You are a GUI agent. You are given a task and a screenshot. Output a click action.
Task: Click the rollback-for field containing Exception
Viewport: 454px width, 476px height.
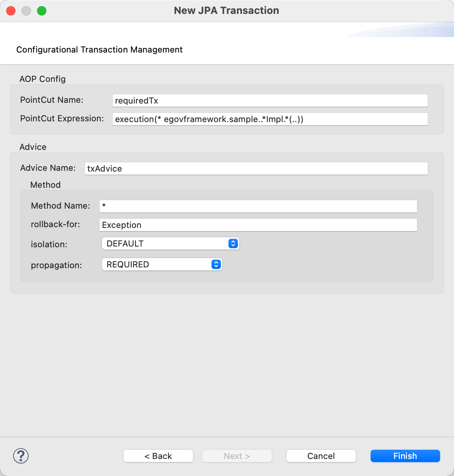258,225
